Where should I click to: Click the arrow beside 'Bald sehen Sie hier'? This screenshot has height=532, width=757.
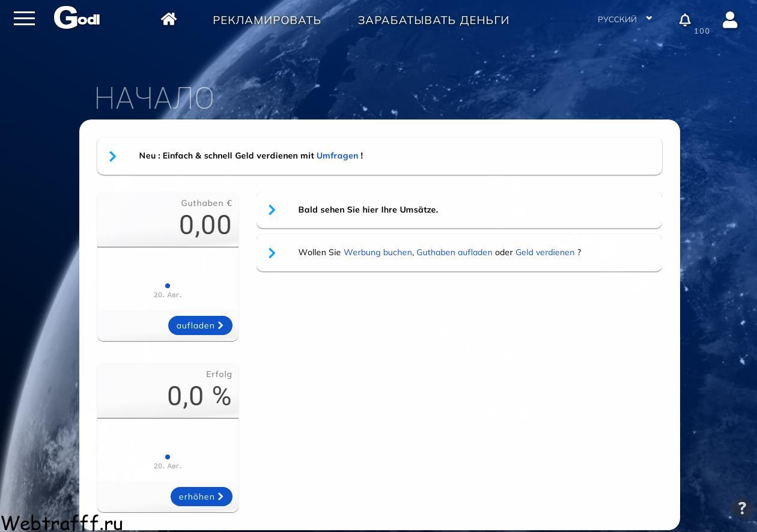(x=272, y=210)
